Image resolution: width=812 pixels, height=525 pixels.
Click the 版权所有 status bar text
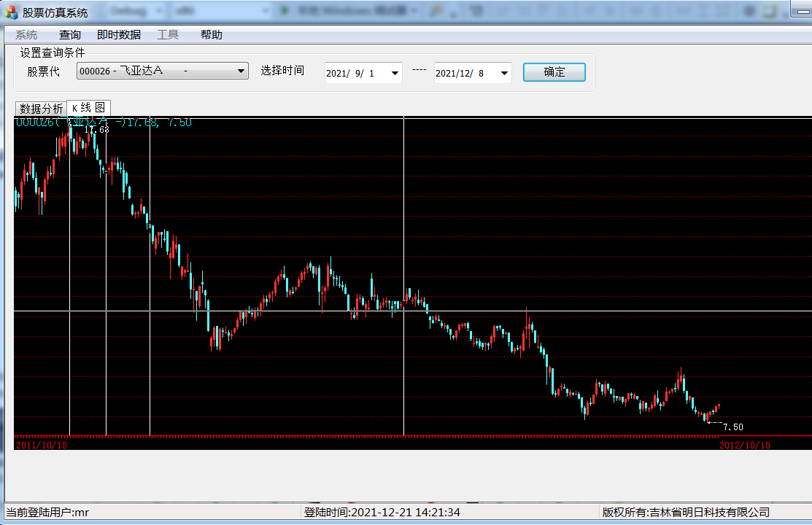pos(686,512)
